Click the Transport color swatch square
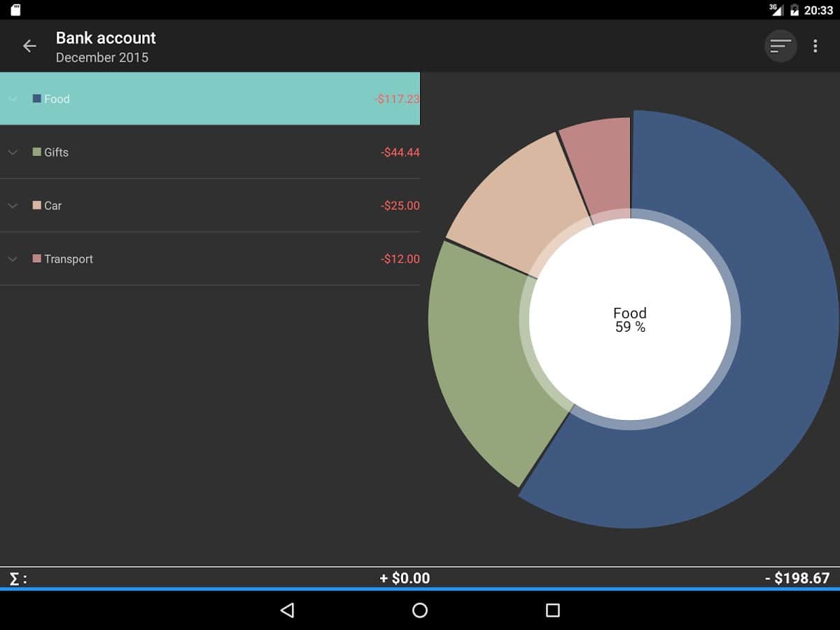This screenshot has height=630, width=840. tap(37, 259)
